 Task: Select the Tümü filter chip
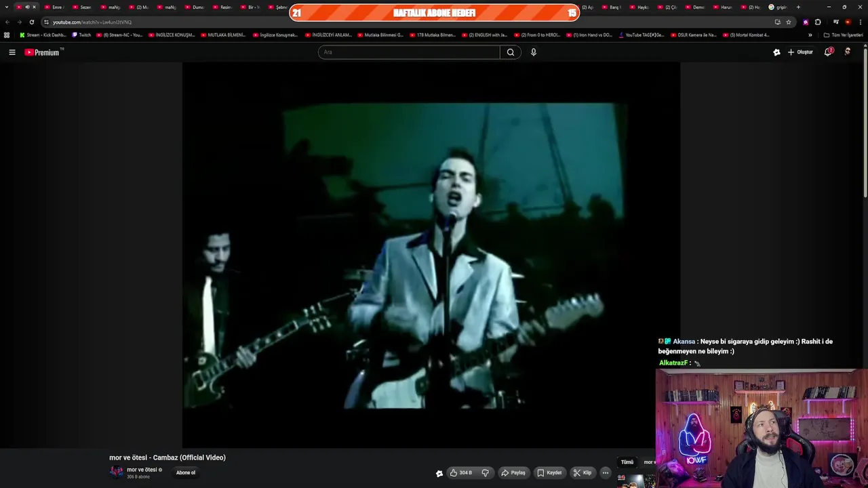pos(627,462)
